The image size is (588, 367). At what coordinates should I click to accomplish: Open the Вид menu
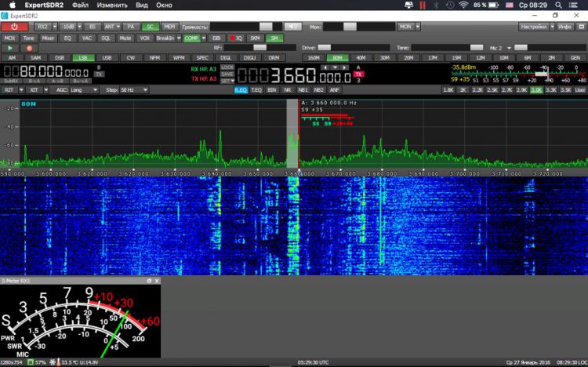[142, 5]
